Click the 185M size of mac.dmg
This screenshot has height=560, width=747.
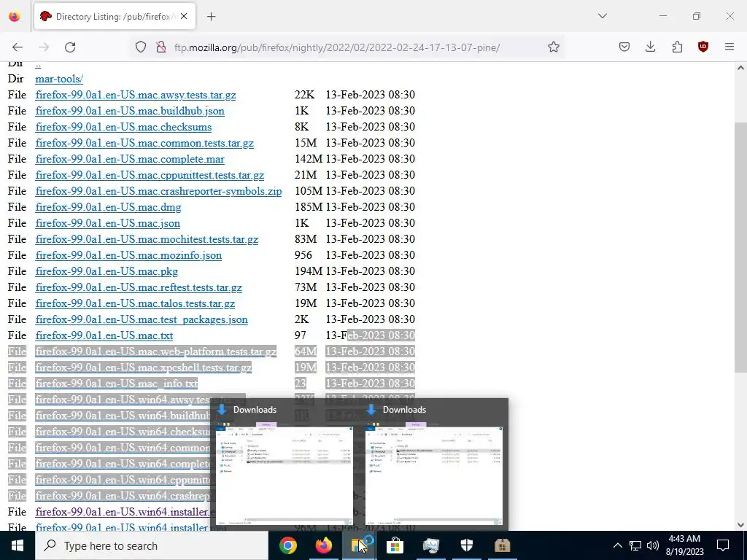[309, 207]
